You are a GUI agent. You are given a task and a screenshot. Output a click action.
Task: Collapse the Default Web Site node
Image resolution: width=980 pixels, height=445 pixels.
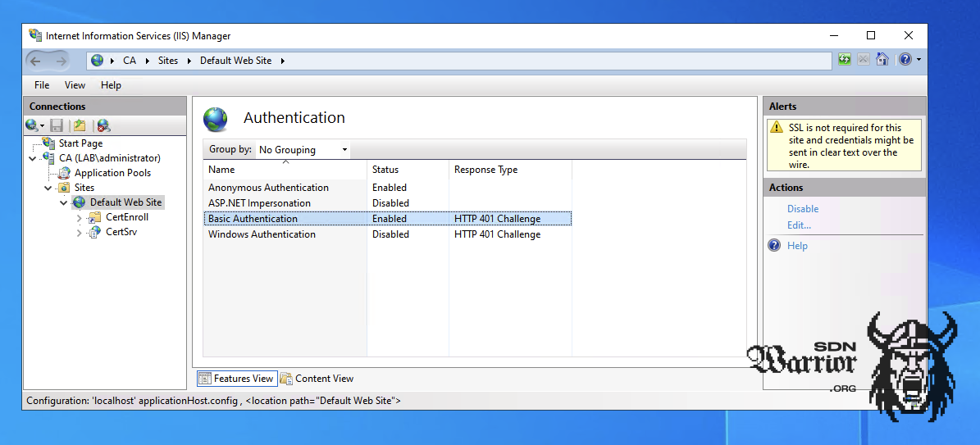64,203
